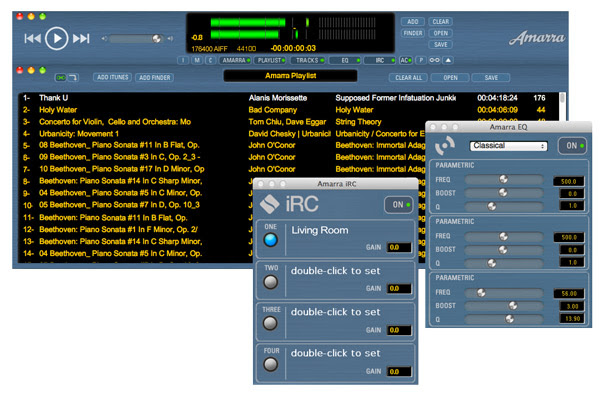The height and width of the screenshot is (393, 600).
Task: Toggle the iRC ON switch
Action: coord(398,205)
